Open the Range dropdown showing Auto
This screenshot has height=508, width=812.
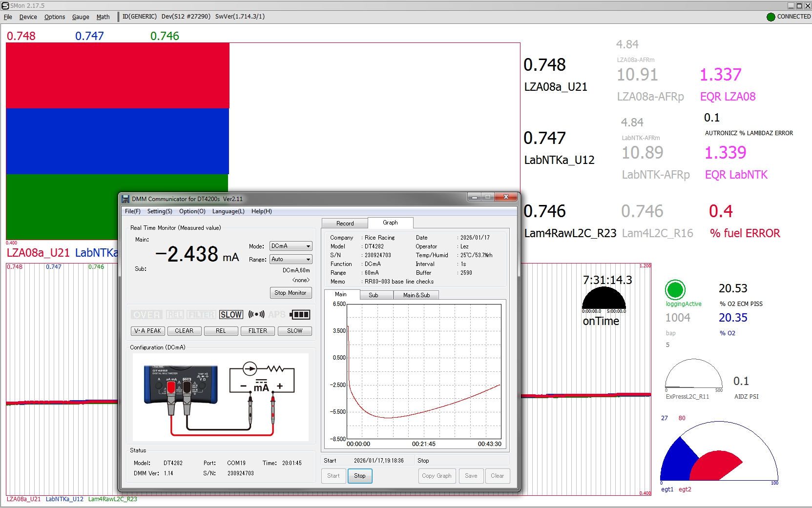point(291,259)
